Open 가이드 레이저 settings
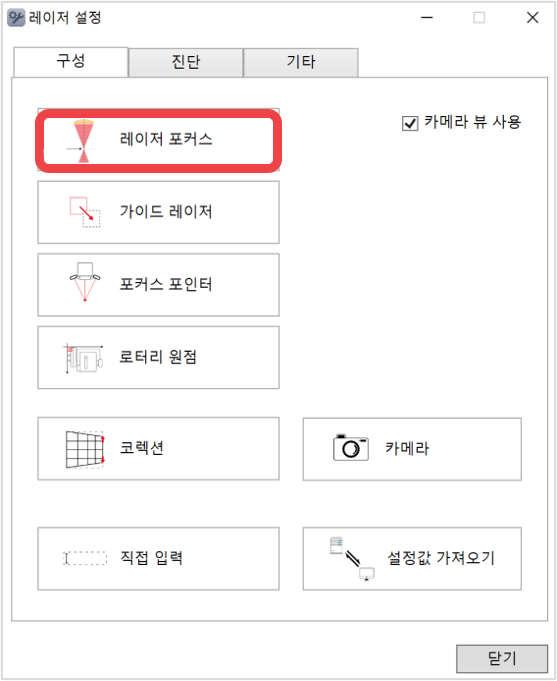557x681 pixels. (159, 212)
